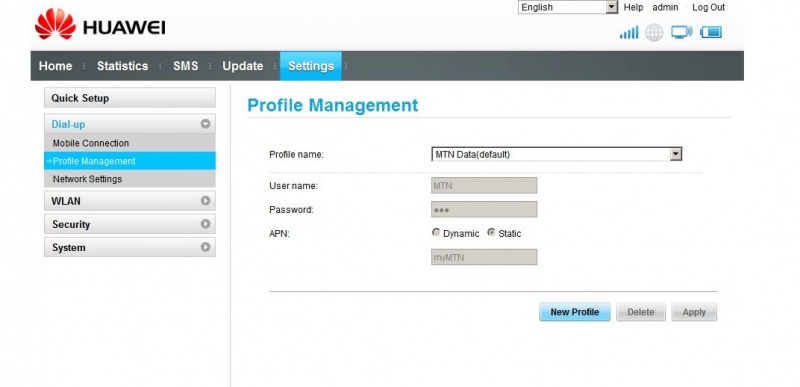Open Quick Setup in sidebar
800x387 pixels.
click(x=130, y=98)
